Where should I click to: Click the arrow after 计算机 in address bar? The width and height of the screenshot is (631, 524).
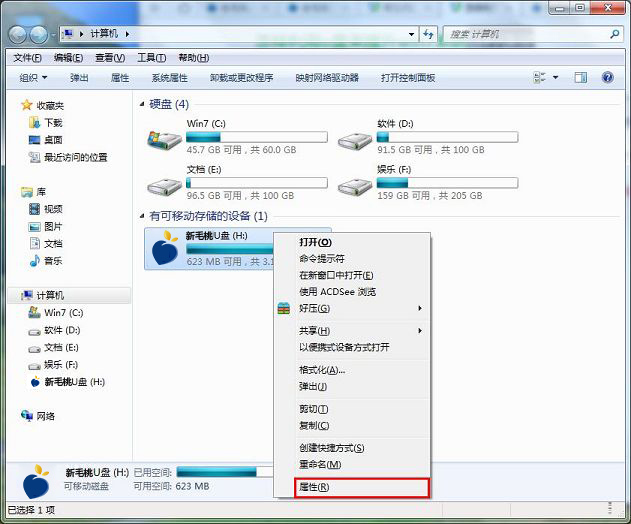(127, 34)
